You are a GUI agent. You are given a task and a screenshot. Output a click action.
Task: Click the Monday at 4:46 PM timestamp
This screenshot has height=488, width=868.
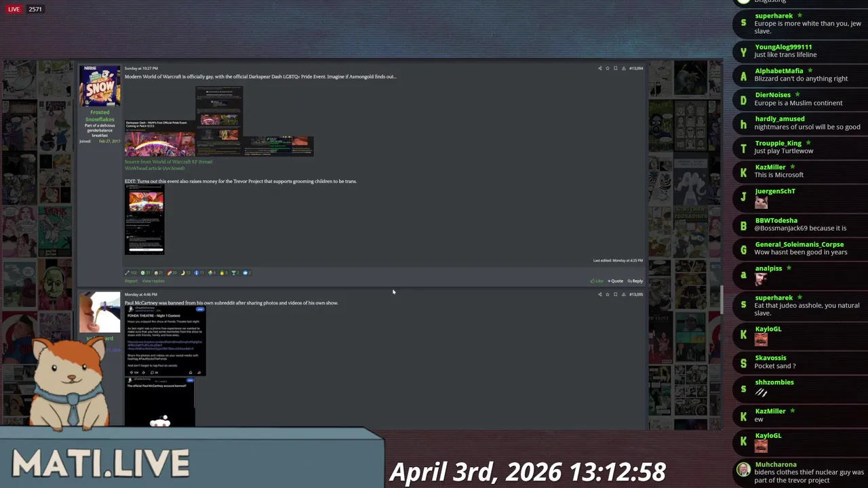click(140, 295)
